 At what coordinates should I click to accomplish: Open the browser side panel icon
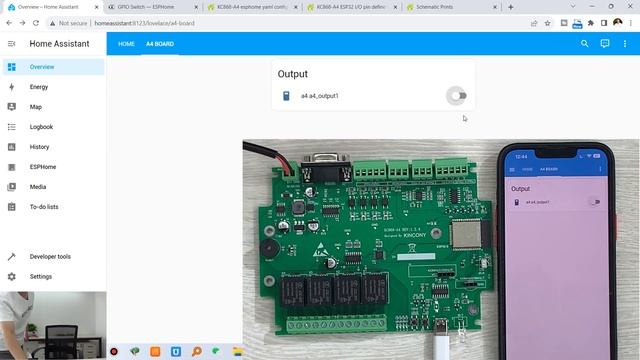(x=604, y=23)
